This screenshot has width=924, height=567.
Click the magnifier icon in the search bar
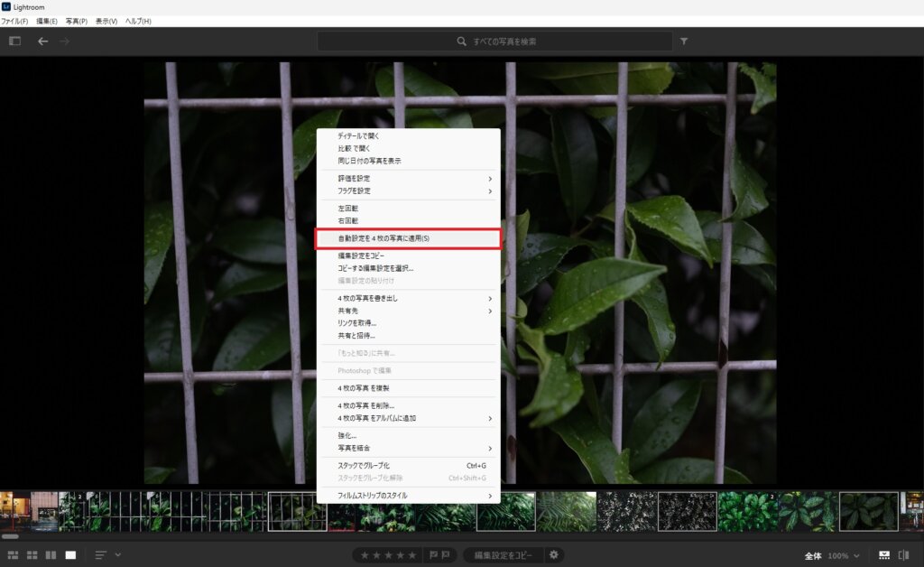[x=461, y=42]
